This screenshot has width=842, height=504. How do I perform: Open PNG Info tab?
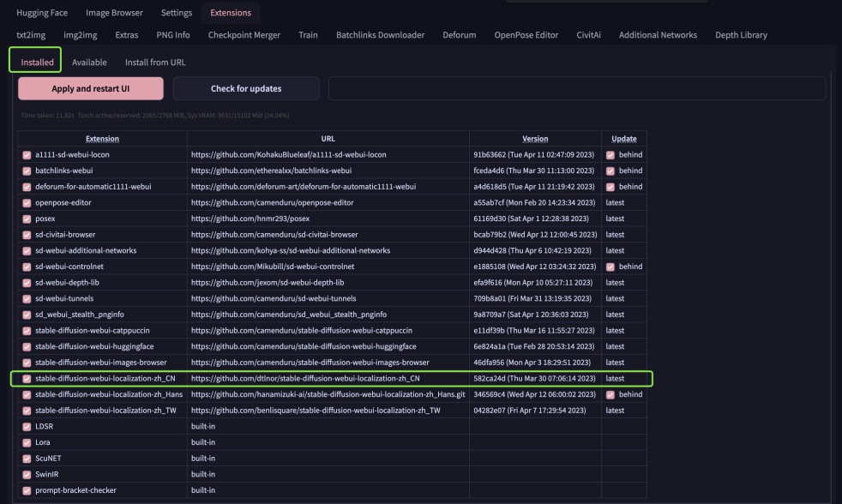point(173,35)
